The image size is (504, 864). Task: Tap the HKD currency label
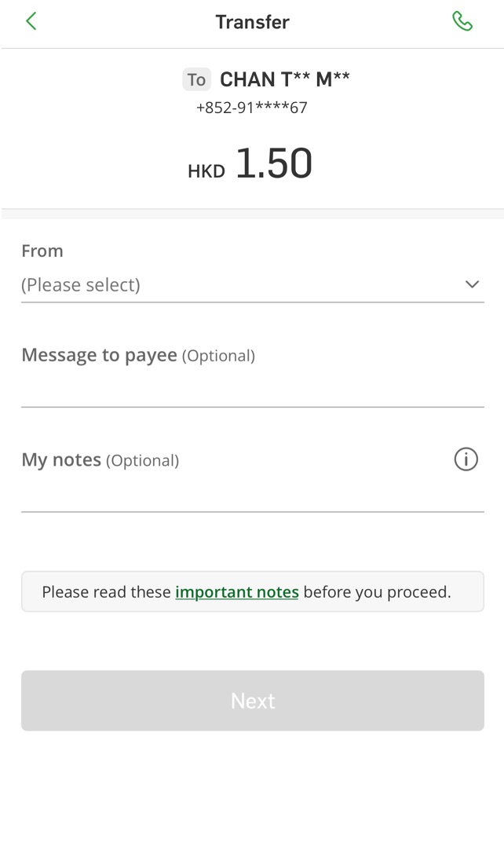[x=206, y=170]
